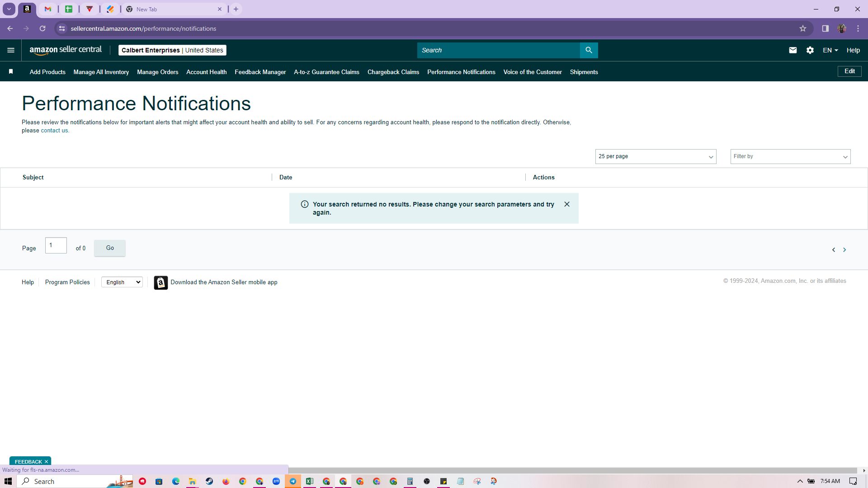Open File Explorer from the taskbar
The width and height of the screenshot is (868, 488).
(x=193, y=481)
